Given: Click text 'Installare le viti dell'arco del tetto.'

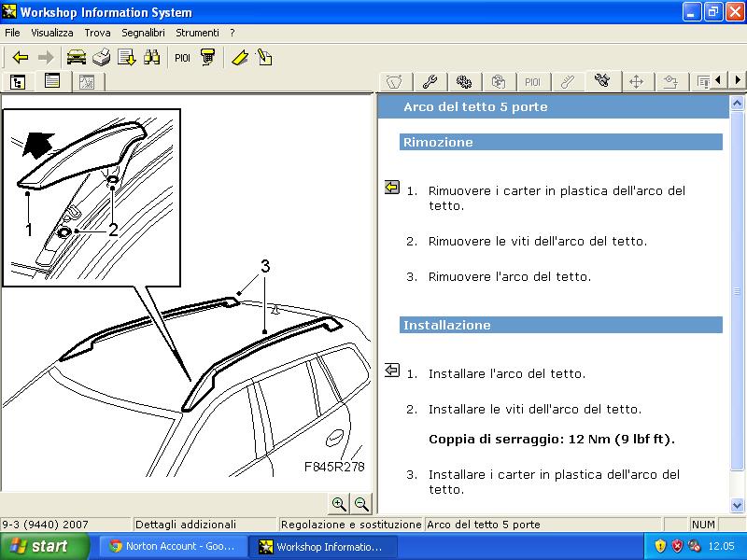Looking at the screenshot, I should (x=535, y=409).
